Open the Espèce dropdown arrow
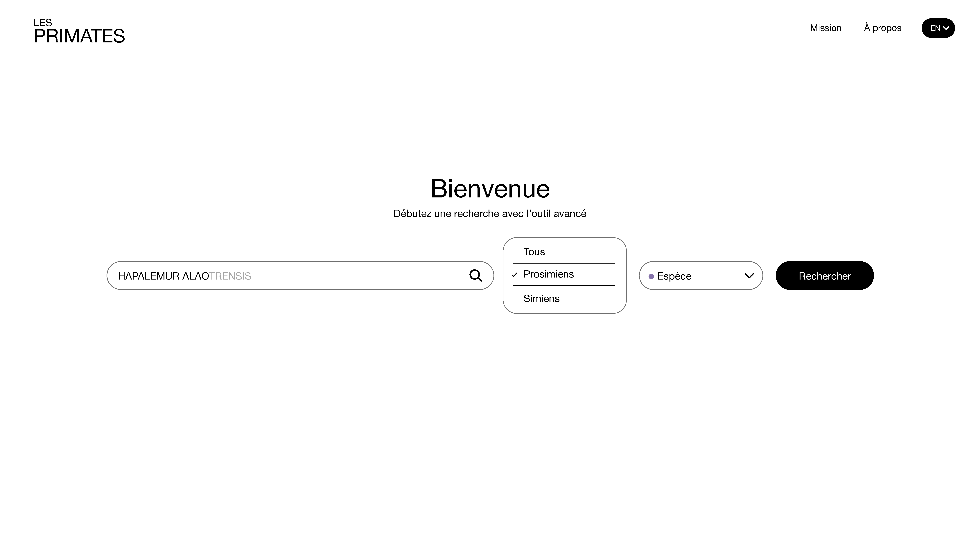 click(749, 276)
